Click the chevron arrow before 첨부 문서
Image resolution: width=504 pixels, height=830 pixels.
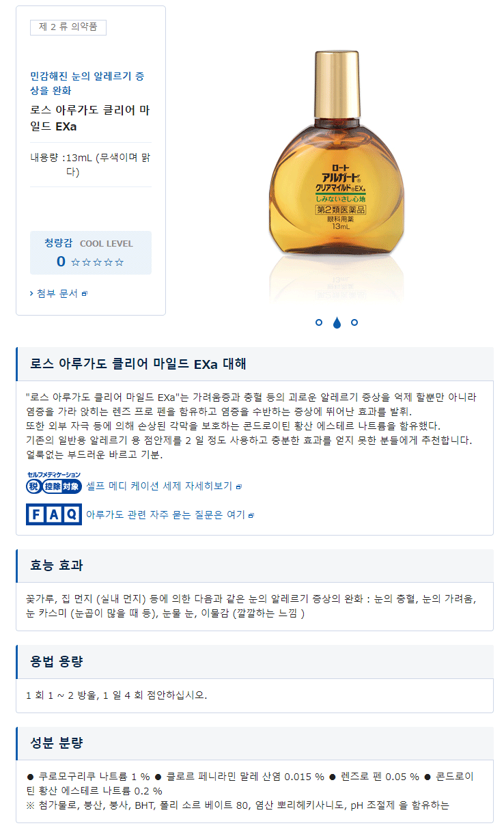pos(32,293)
